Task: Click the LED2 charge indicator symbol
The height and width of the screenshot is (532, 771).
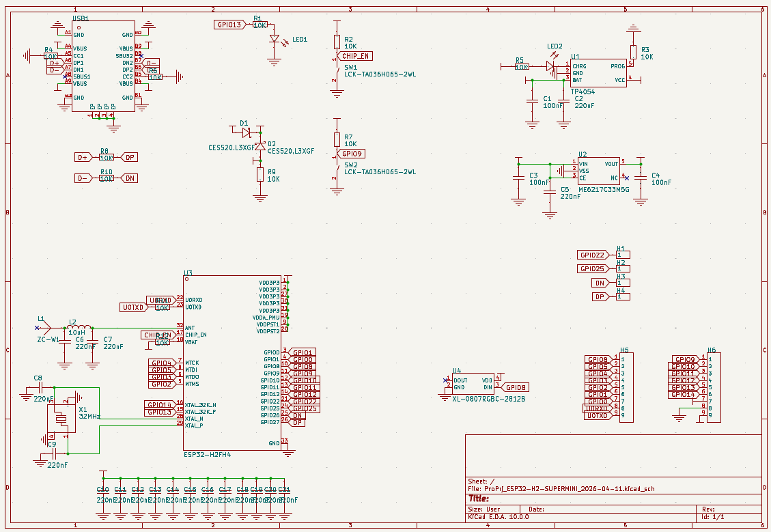Action: click(550, 66)
